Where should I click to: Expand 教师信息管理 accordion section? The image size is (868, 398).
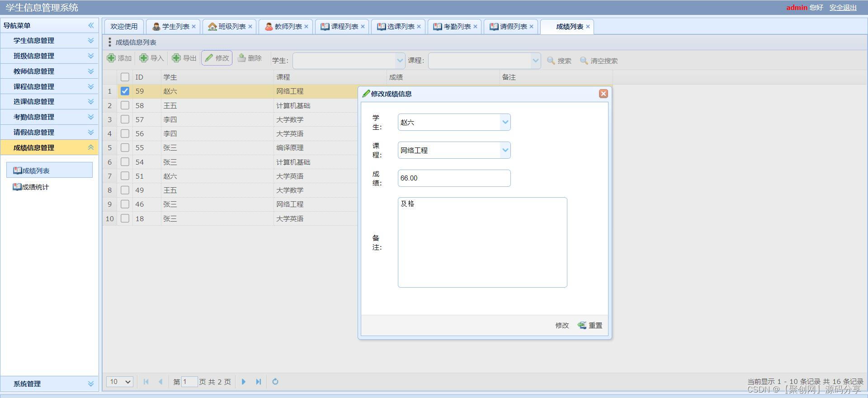click(x=49, y=71)
